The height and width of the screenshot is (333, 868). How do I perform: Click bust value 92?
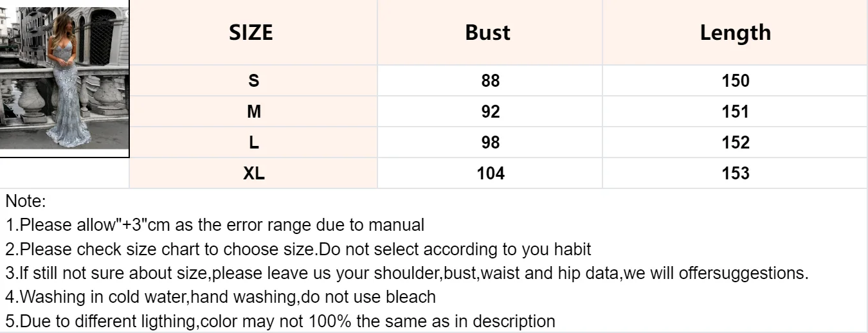click(490, 111)
